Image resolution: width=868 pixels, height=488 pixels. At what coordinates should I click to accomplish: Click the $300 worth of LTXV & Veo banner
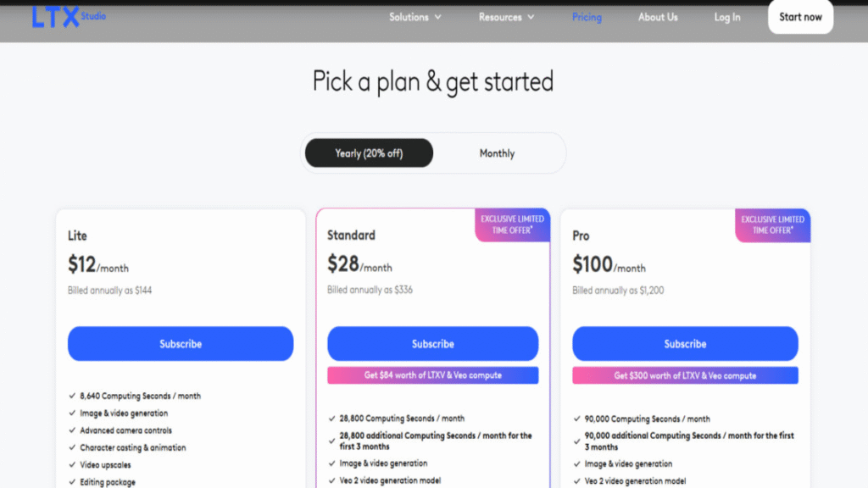(x=685, y=375)
